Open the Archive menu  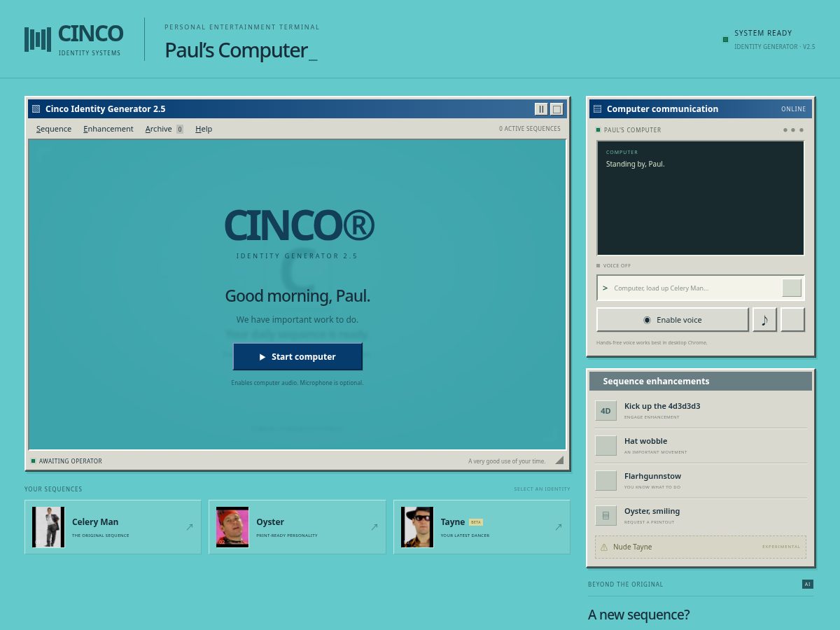pyautogui.click(x=164, y=129)
